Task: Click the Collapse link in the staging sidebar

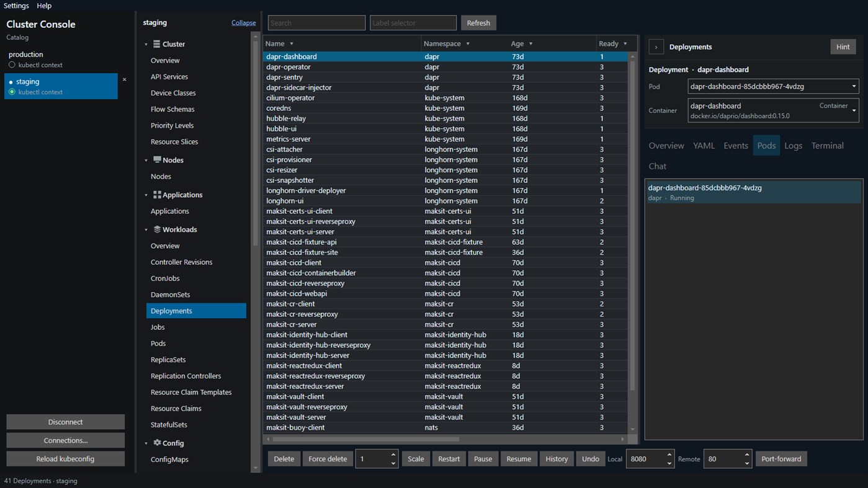Action: tap(243, 23)
